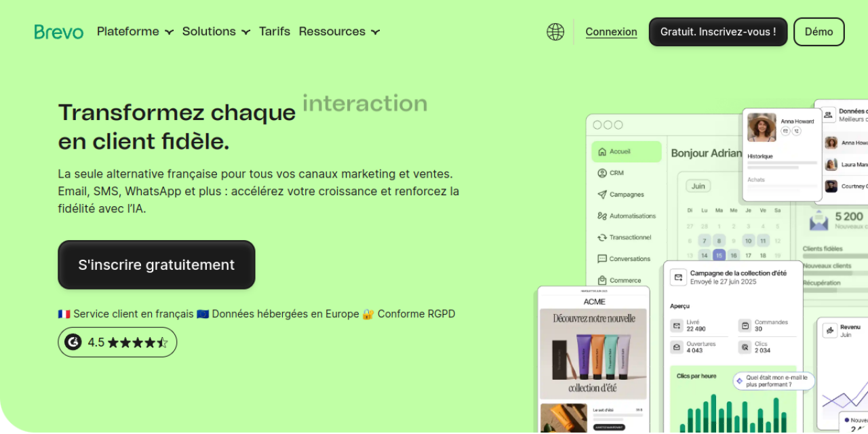Viewport: 868px width, 434px height.
Task: Click the "Bonjour Adrian" greeting text
Action: tap(706, 153)
